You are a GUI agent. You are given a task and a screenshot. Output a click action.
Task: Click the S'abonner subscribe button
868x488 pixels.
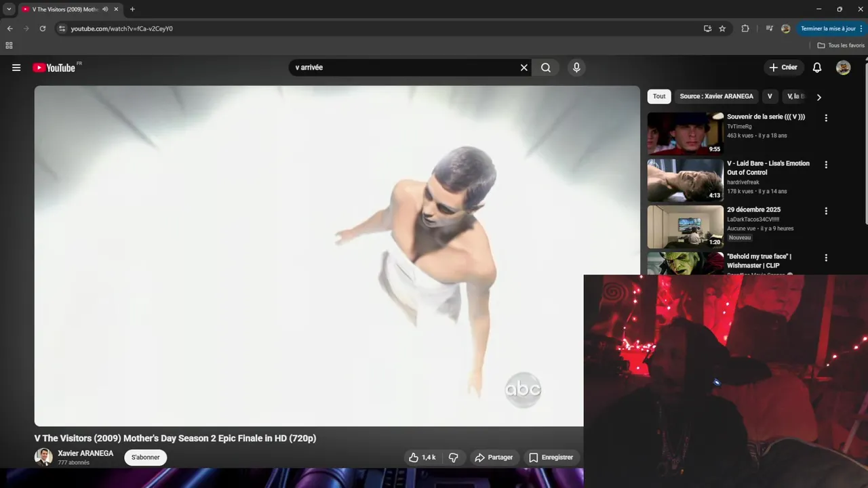click(145, 457)
